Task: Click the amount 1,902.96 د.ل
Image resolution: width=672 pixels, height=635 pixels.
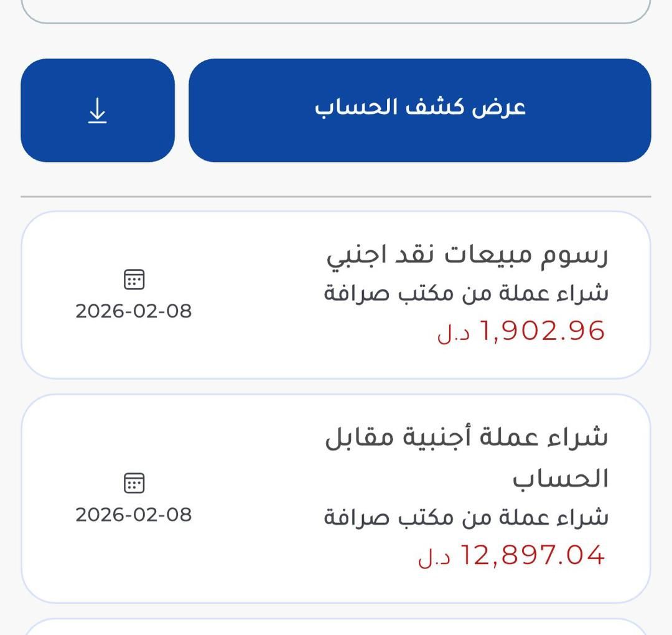Action: click(541, 332)
